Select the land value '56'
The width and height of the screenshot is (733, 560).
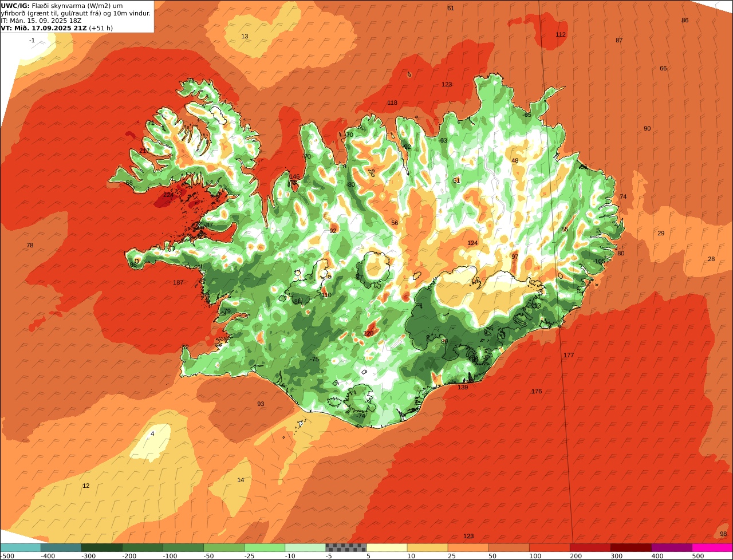[x=395, y=223]
